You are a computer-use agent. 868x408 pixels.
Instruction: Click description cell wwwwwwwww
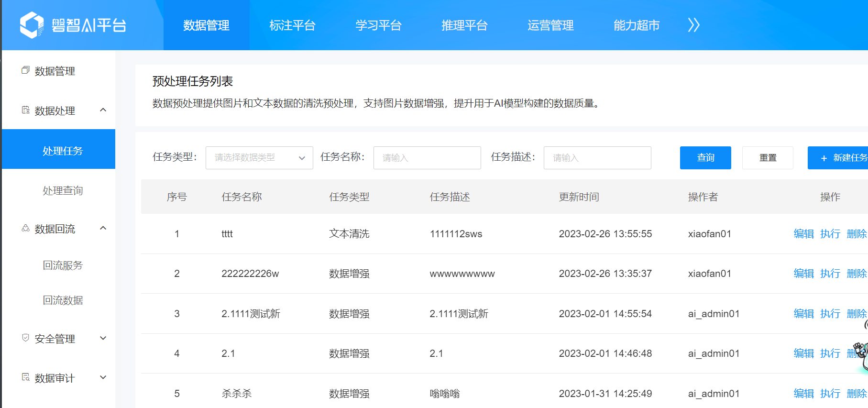point(462,274)
